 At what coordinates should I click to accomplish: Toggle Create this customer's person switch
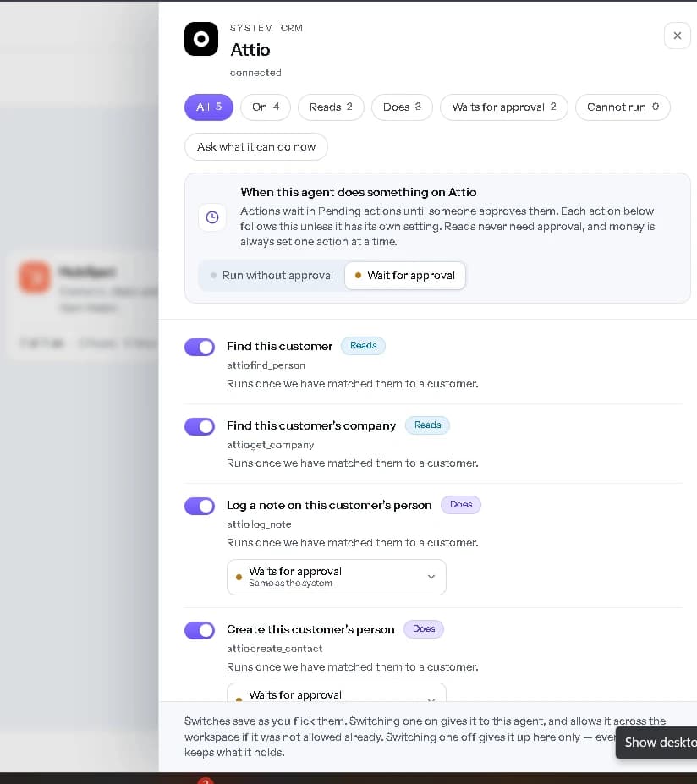coord(200,630)
